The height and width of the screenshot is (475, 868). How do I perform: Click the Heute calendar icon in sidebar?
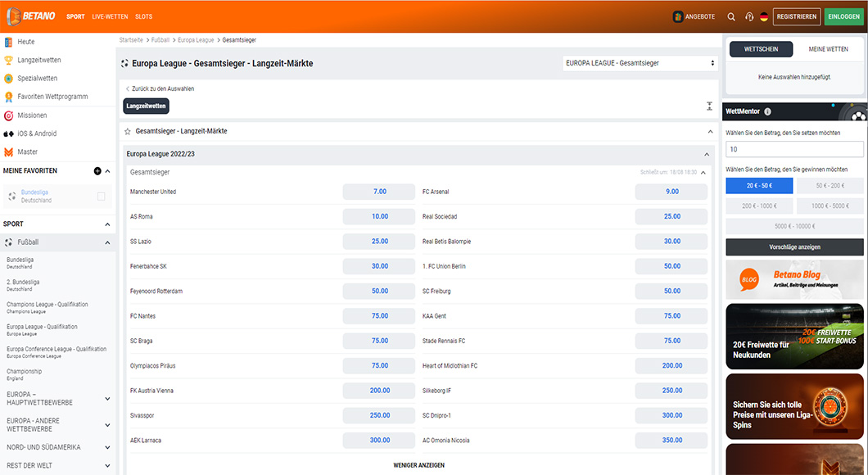[x=8, y=42]
